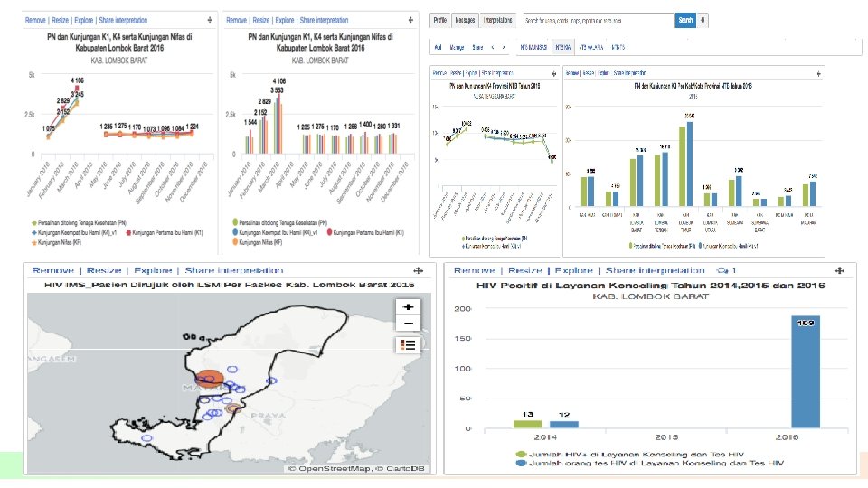Click Explore on the Provinsi NTB line chart
Viewport: 868px width, 488px height.
click(x=471, y=73)
